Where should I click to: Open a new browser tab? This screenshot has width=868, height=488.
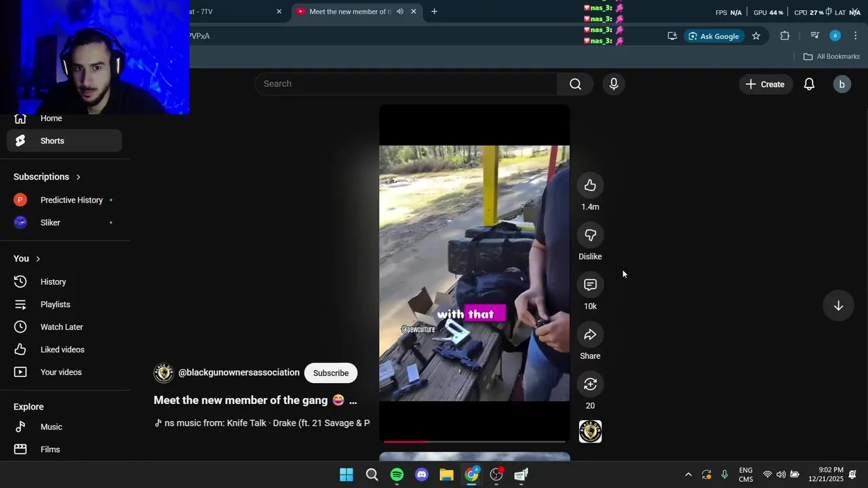[x=434, y=12]
